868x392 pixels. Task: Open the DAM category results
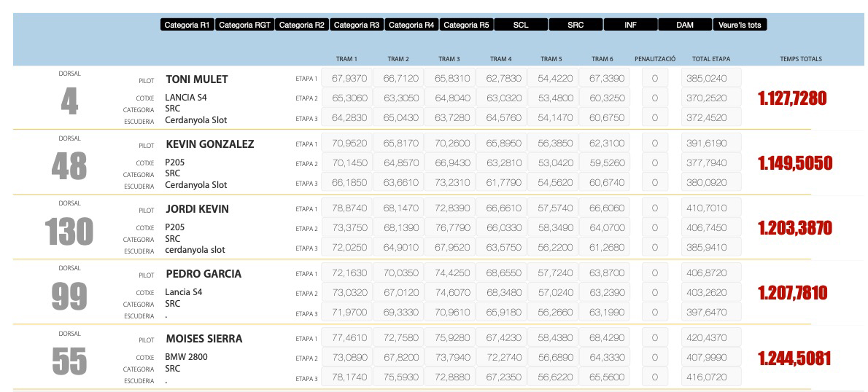click(x=685, y=25)
